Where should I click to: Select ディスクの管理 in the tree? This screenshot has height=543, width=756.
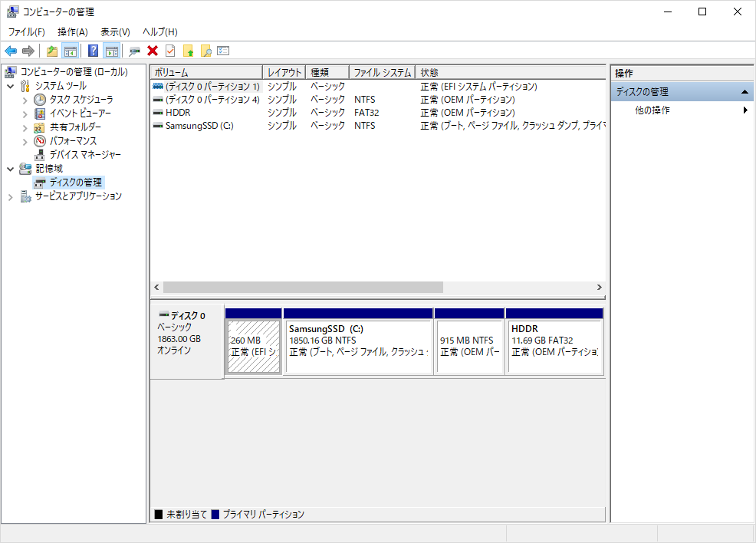coord(76,183)
